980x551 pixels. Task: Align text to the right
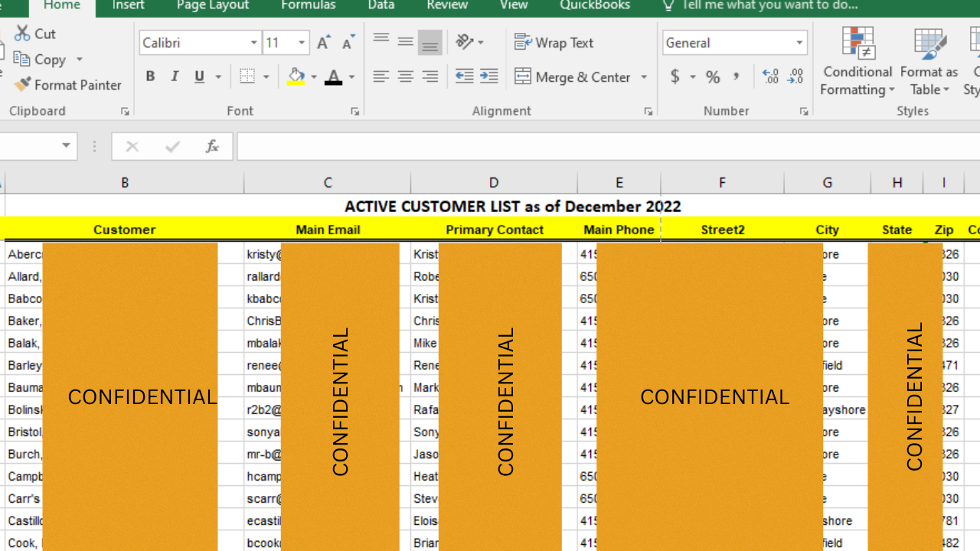430,77
